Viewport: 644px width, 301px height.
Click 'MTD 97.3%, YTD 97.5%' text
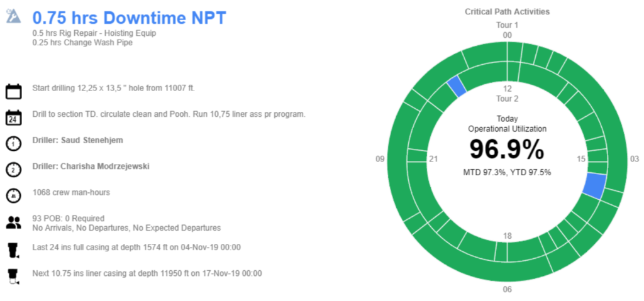[x=508, y=172]
